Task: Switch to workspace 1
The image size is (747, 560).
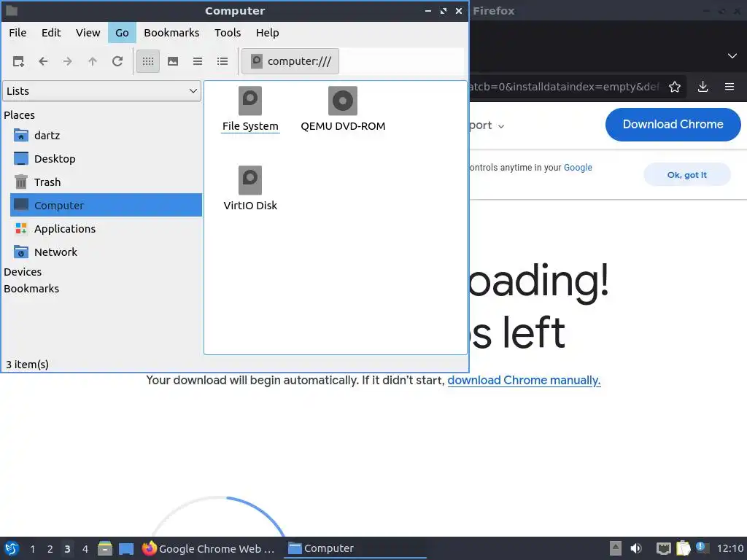Action: pyautogui.click(x=32, y=549)
